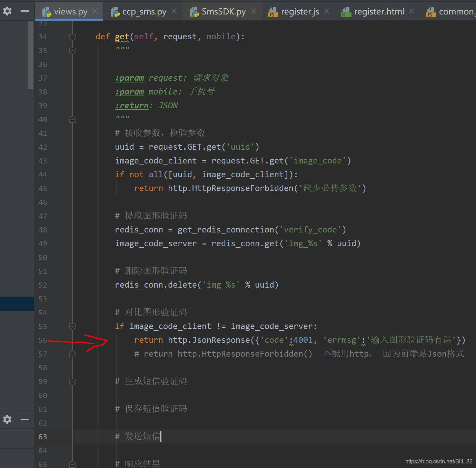Click line number 56 in the gutter
The width and height of the screenshot is (476, 468).
click(x=43, y=340)
